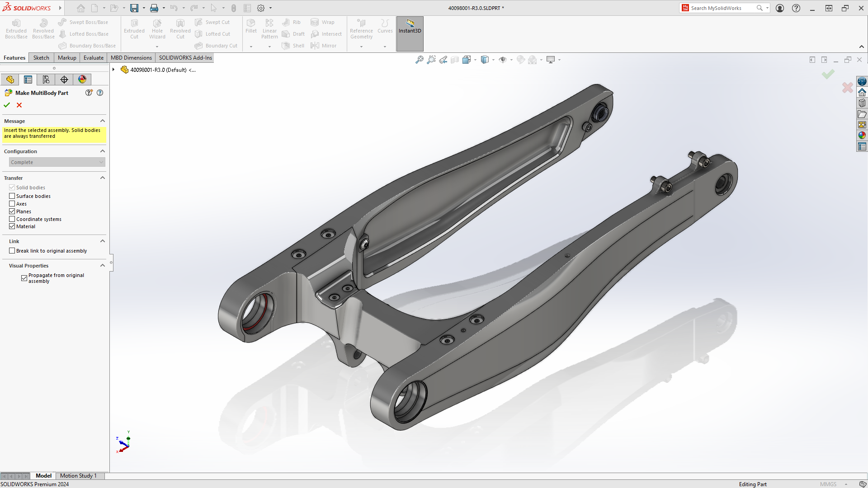The image size is (868, 488).
Task: Click the red X cancel button
Action: coord(19,104)
